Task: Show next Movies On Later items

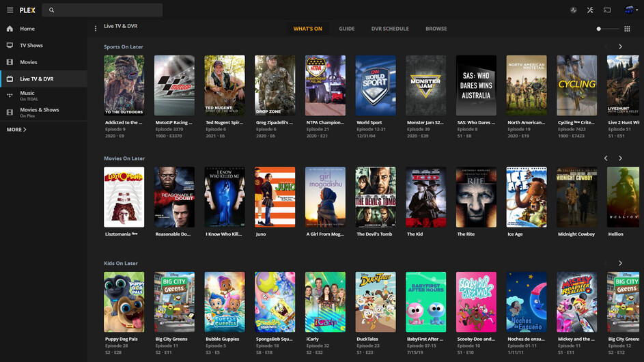Action: click(620, 158)
